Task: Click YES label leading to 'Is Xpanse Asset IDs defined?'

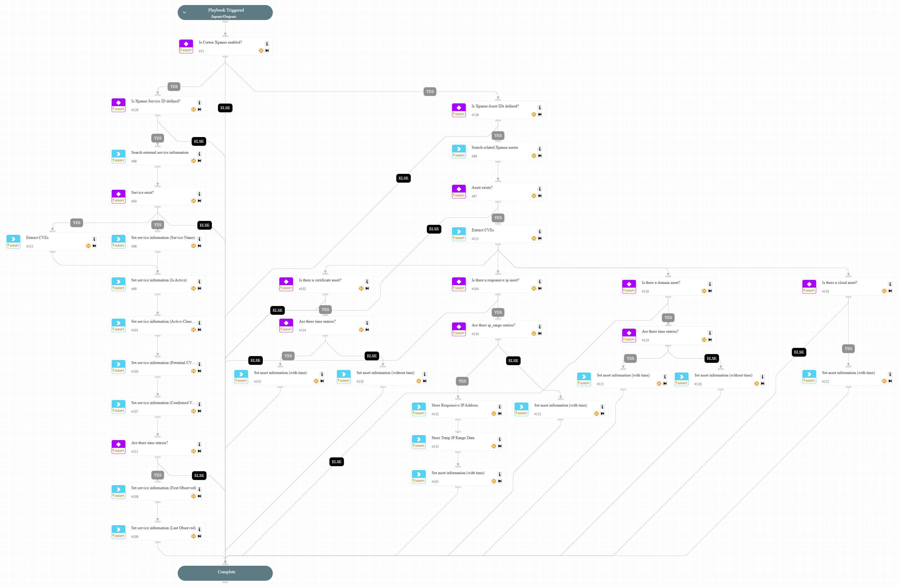Action: (x=430, y=92)
